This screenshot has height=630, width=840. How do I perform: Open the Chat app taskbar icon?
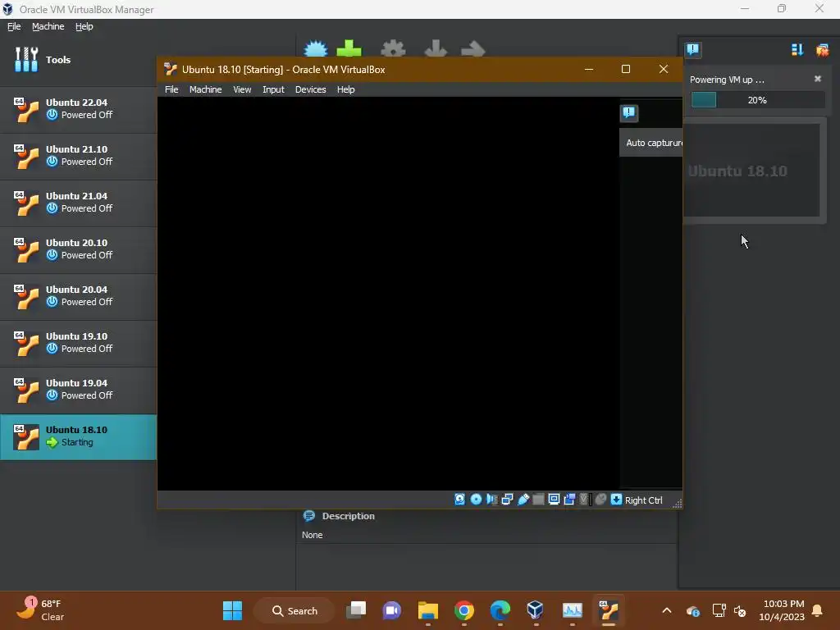tap(391, 610)
